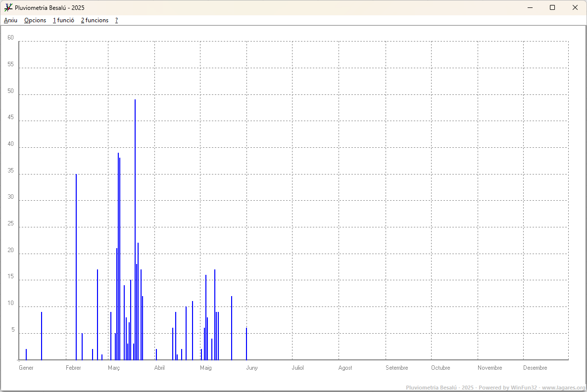Click the 40 value on the vertical axis

10,144
